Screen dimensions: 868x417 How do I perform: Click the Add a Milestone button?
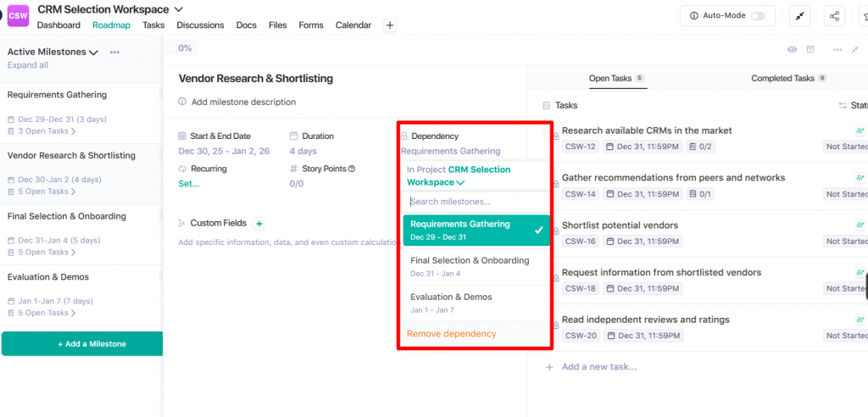point(82,344)
